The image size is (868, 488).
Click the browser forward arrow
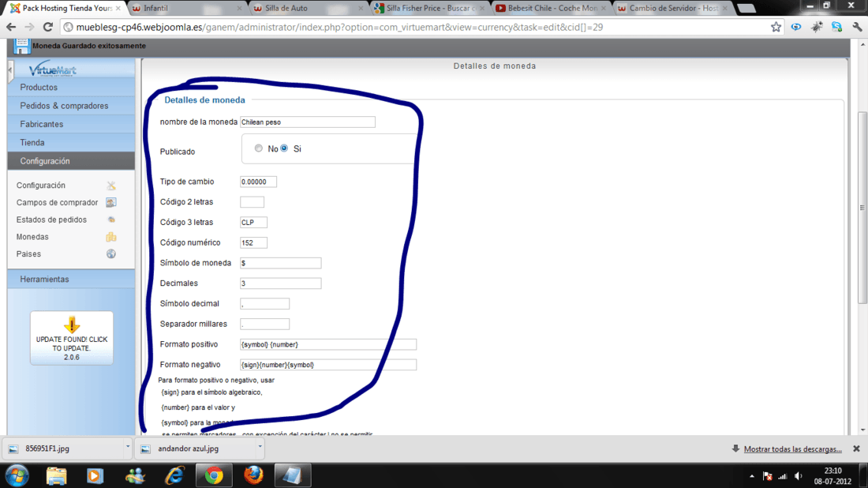coord(29,27)
